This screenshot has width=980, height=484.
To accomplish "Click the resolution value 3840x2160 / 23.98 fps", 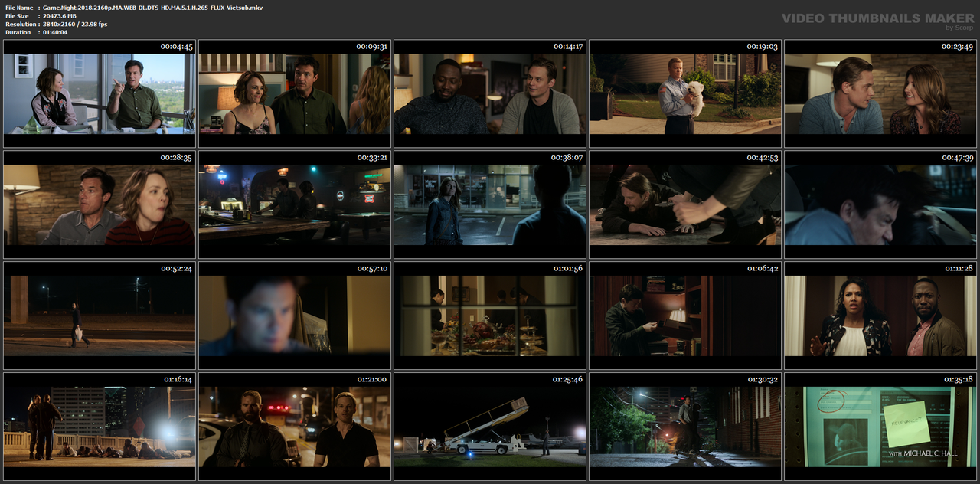I will tap(75, 24).
